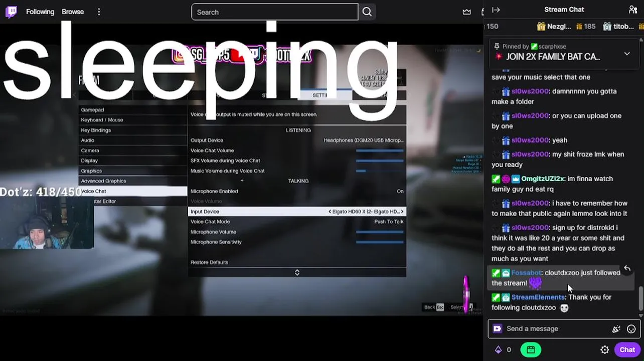The height and width of the screenshot is (361, 644).
Task: Click the Search input field
Action: point(275,12)
